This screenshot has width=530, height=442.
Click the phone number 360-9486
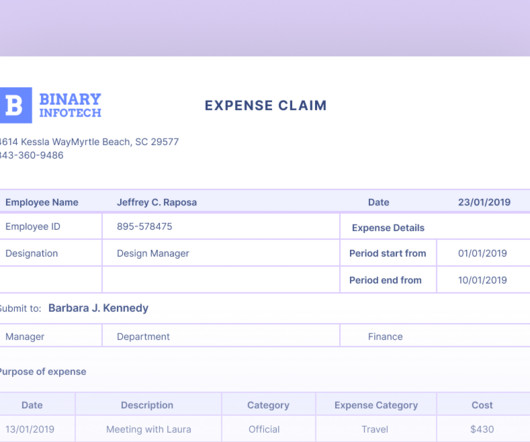(31, 155)
